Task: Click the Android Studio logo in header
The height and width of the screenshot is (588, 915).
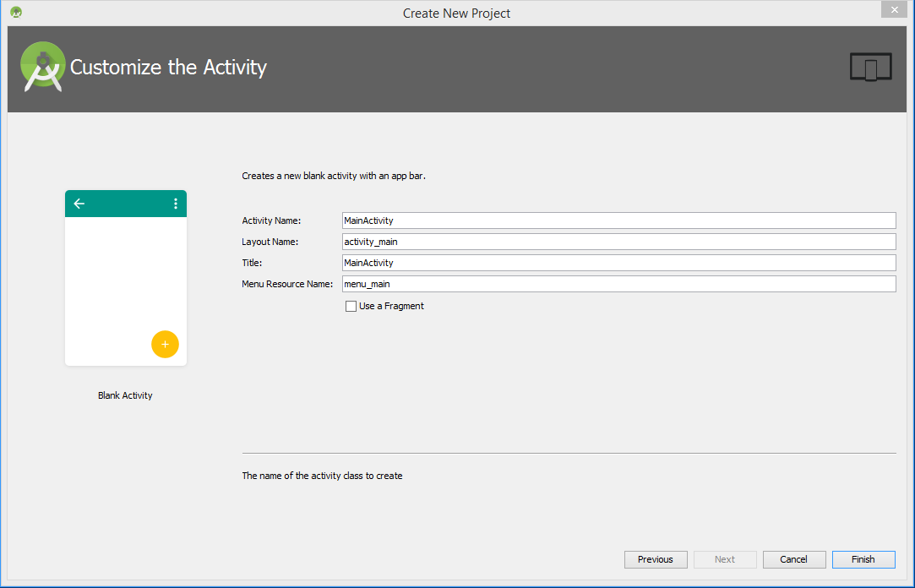Action: click(43, 67)
